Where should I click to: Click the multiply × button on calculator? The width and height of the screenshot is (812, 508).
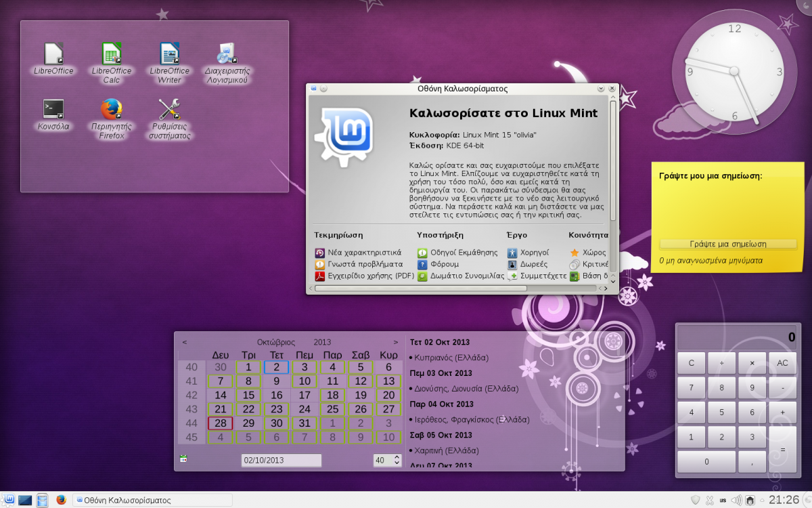752,363
